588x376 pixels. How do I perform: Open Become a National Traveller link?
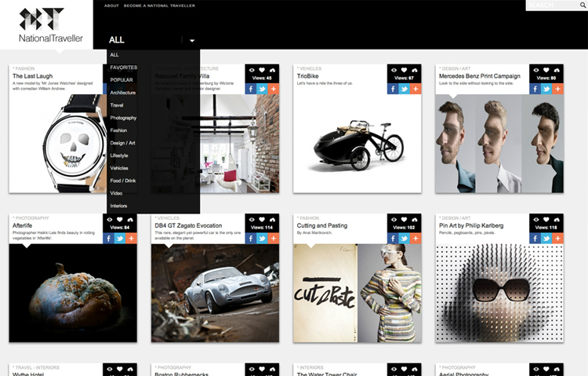[159, 5]
